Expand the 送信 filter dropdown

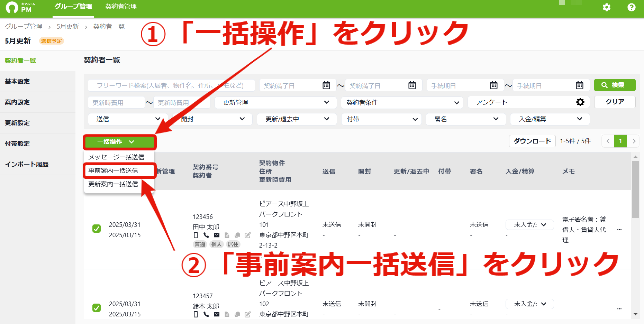pyautogui.click(x=128, y=119)
